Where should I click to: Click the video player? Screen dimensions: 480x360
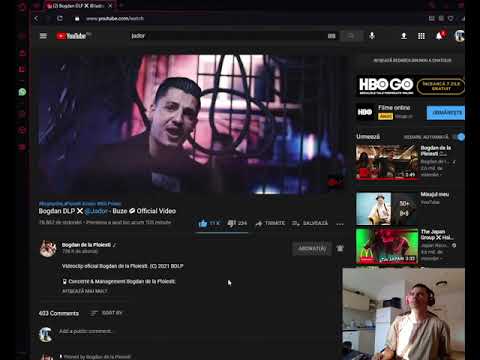tap(192, 123)
